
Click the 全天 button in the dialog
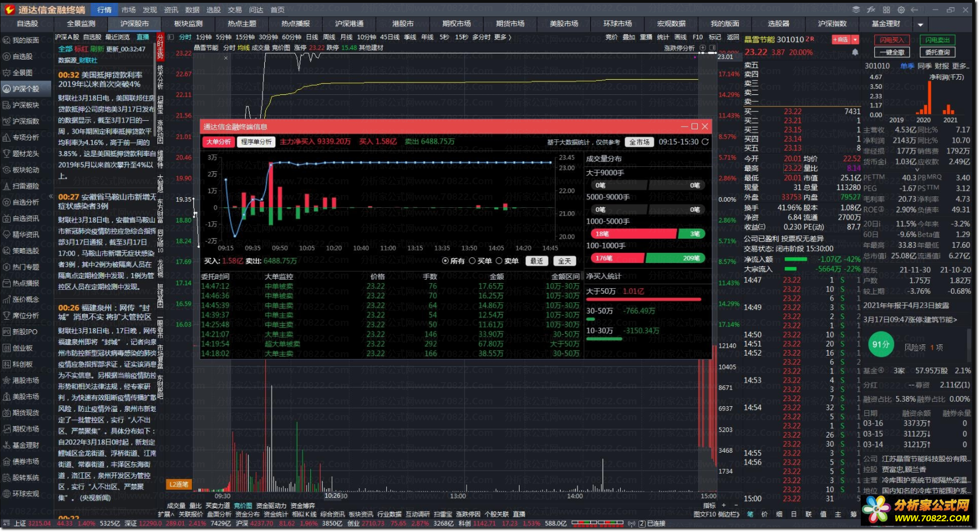[564, 261]
